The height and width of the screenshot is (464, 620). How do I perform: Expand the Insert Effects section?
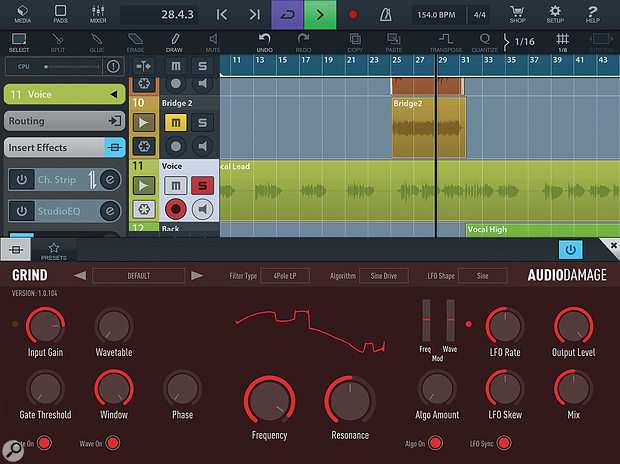[x=64, y=147]
